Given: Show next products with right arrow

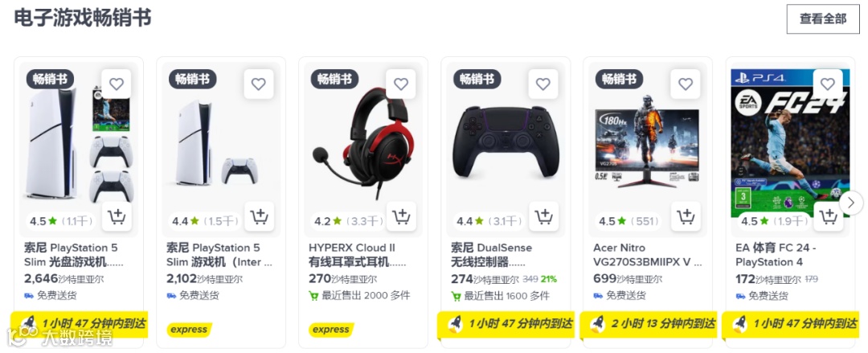Looking at the screenshot, I should [x=851, y=203].
